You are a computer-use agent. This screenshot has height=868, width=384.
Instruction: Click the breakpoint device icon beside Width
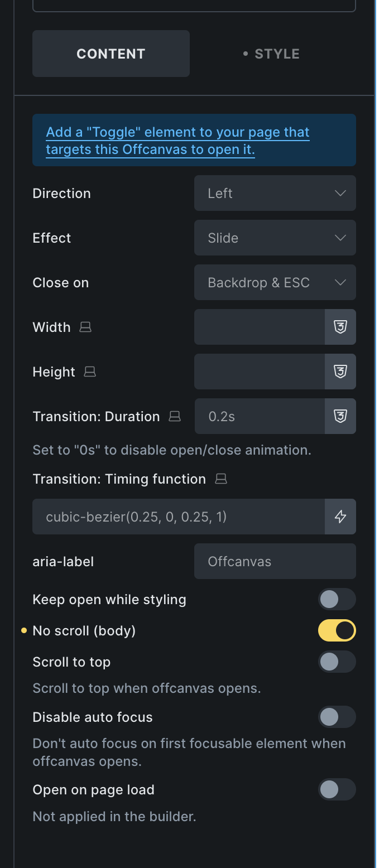click(85, 327)
